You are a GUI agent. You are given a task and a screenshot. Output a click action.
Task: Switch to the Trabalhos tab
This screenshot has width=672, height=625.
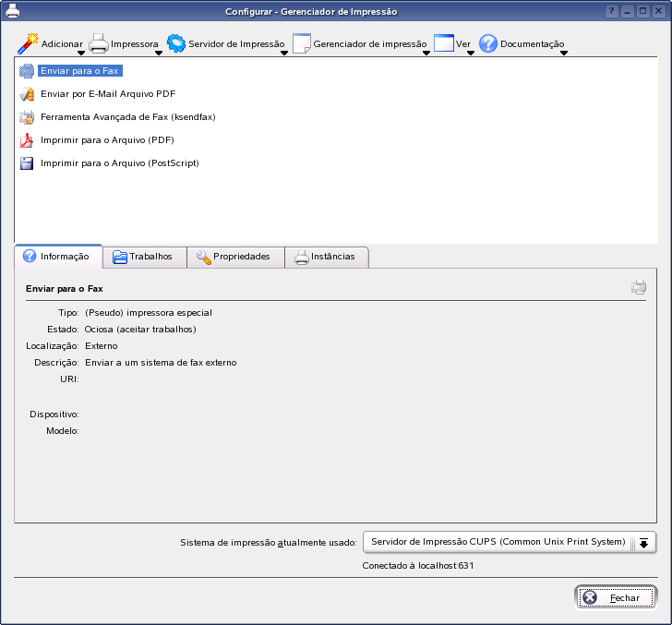(144, 257)
